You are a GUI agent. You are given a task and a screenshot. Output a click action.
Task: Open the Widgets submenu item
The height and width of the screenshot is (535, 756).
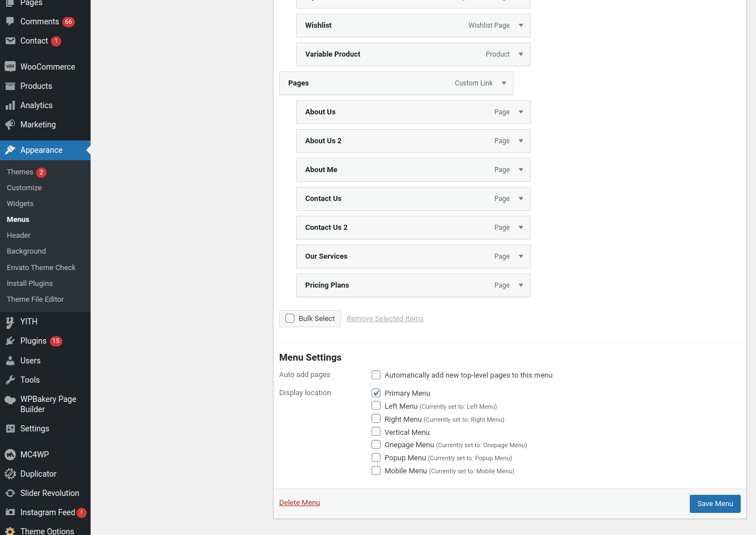click(x=20, y=204)
